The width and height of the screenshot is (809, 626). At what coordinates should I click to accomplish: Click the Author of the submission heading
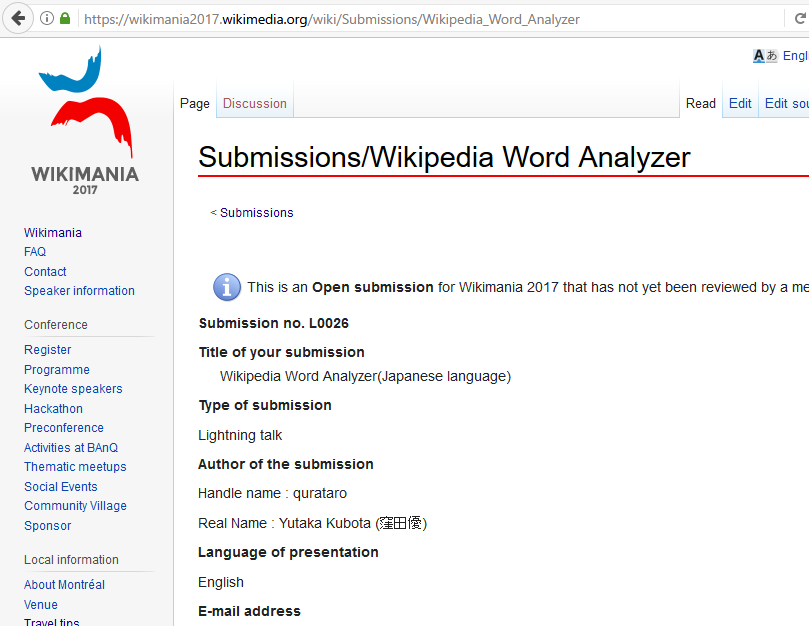click(286, 464)
